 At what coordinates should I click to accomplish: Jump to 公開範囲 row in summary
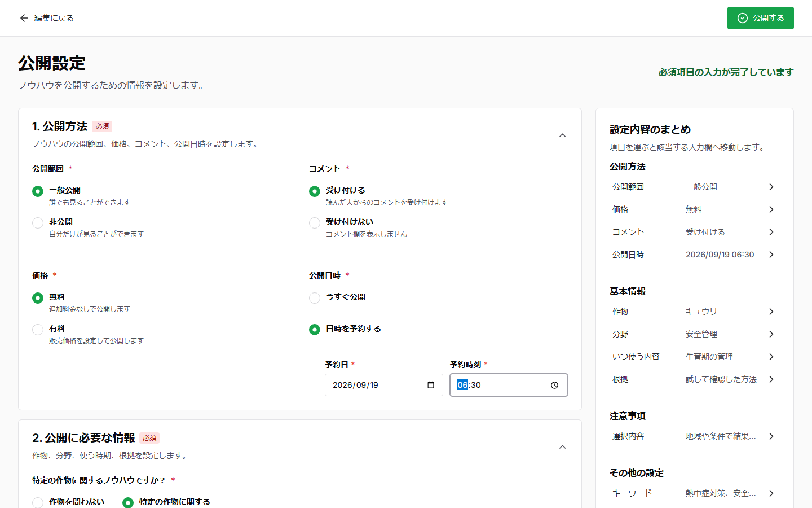click(x=695, y=187)
